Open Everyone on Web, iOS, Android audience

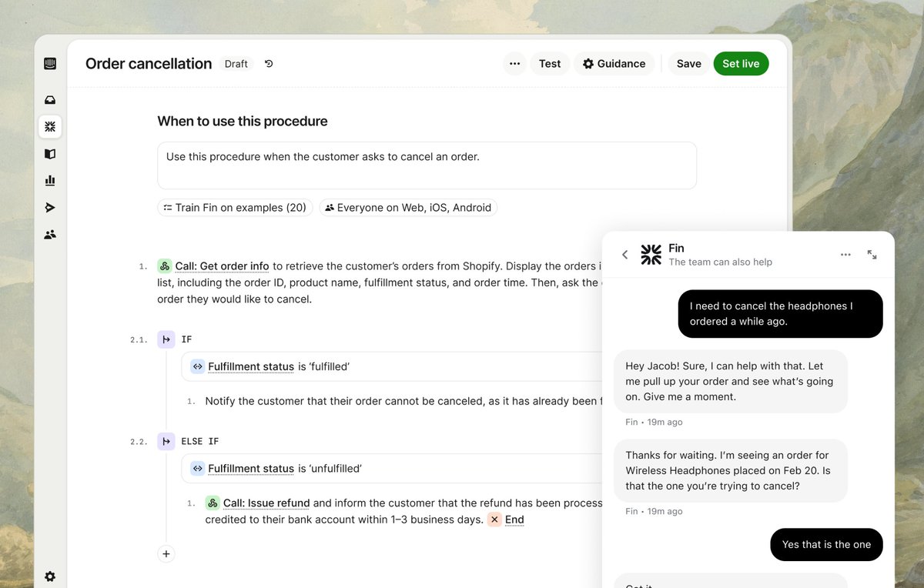[x=408, y=208]
